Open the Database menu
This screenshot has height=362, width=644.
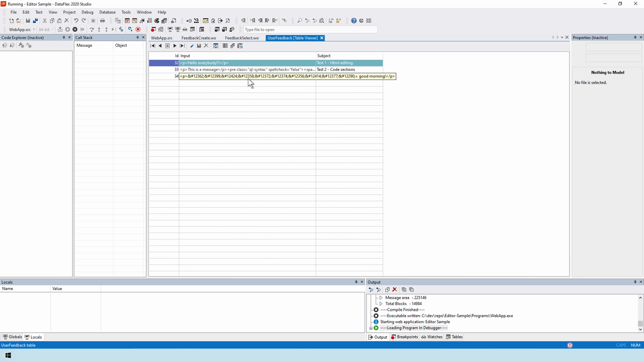(107, 12)
